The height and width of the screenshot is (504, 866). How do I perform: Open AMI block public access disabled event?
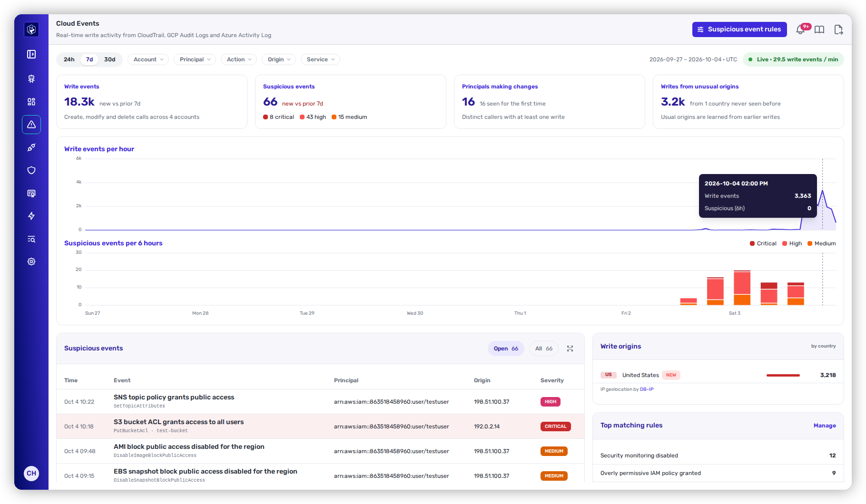[x=320, y=451]
